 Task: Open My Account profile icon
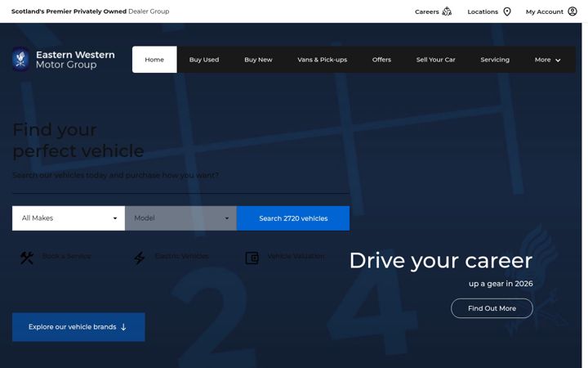pos(572,11)
